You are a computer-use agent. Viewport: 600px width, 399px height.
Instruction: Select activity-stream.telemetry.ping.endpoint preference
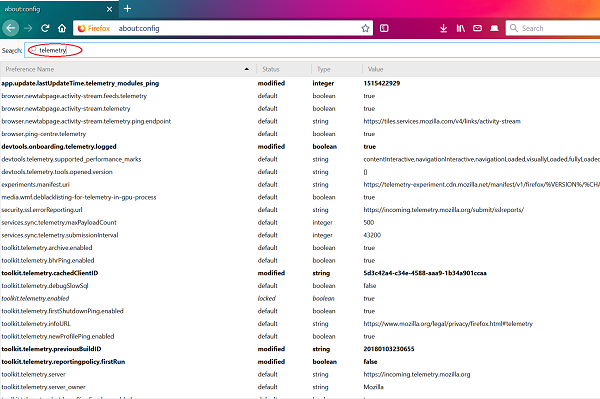(x=300, y=121)
